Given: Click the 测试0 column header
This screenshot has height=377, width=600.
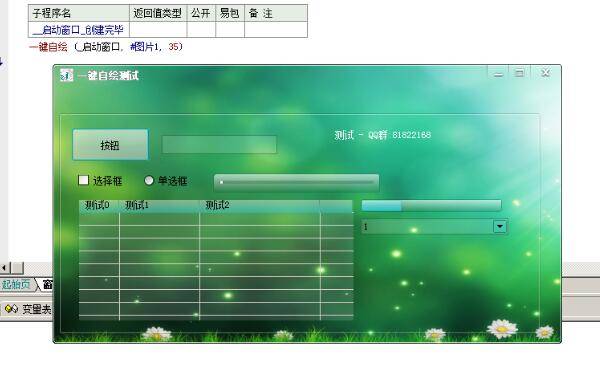Looking at the screenshot, I should tap(99, 206).
